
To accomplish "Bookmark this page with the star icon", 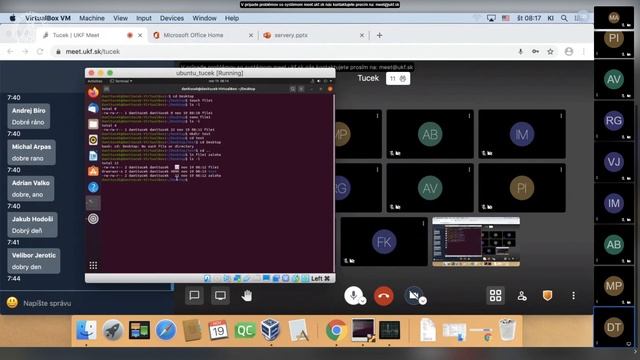I will coord(551,51).
